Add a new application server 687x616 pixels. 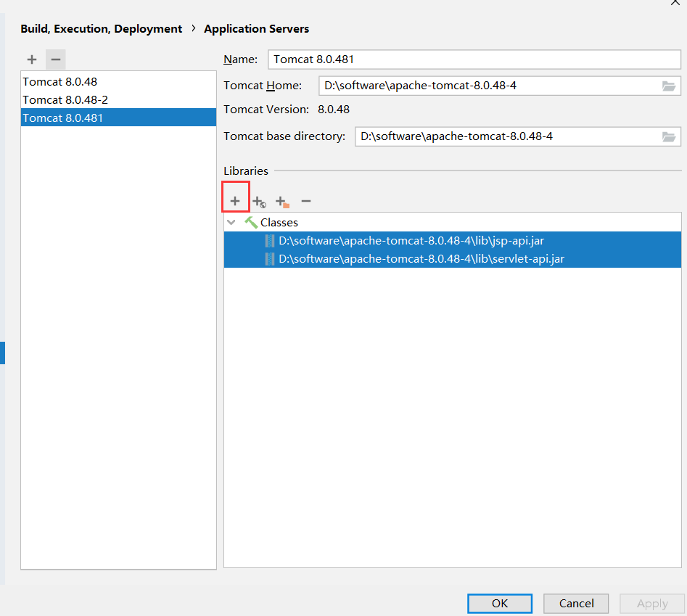coord(32,59)
